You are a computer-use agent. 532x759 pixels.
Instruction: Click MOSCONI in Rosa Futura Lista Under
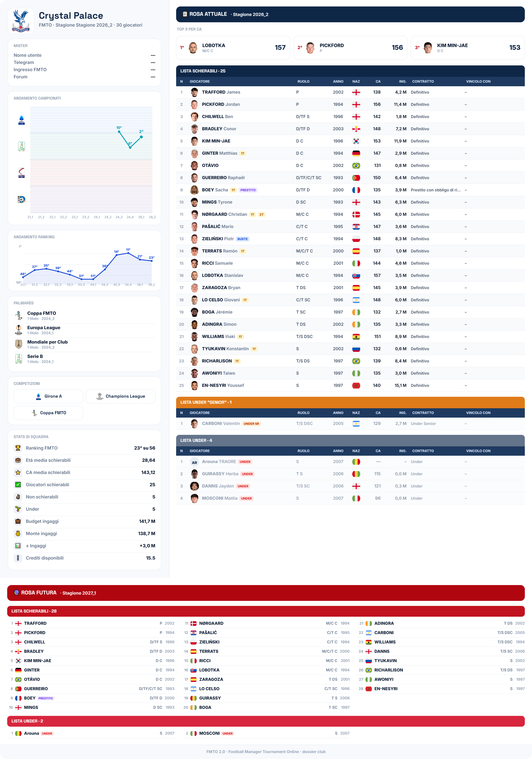pyautogui.click(x=209, y=733)
